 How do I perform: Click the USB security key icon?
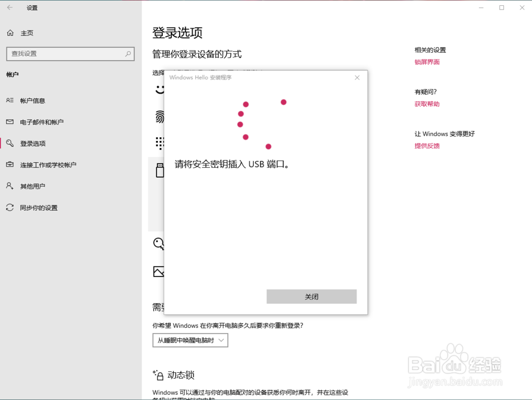pos(160,170)
